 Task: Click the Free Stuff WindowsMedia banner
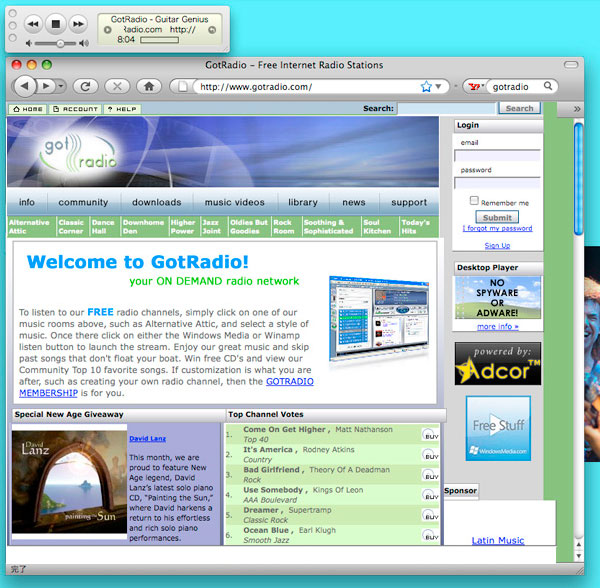click(498, 428)
